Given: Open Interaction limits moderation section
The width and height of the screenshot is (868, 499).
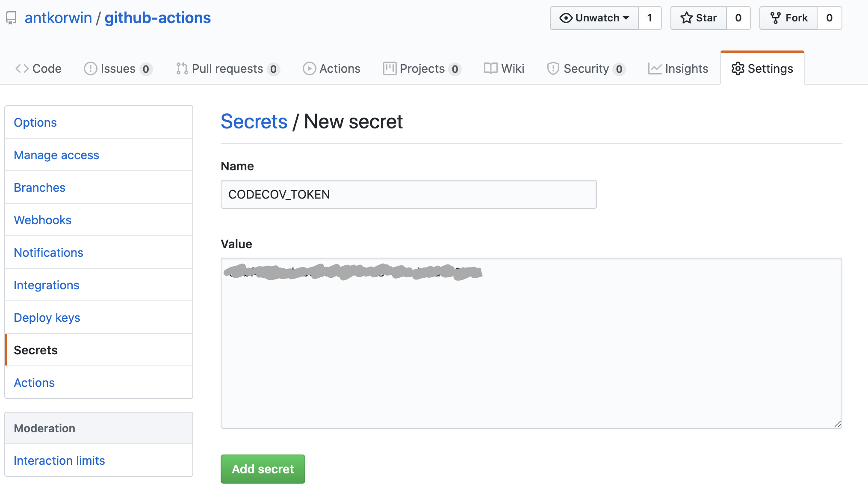Looking at the screenshot, I should [59, 460].
